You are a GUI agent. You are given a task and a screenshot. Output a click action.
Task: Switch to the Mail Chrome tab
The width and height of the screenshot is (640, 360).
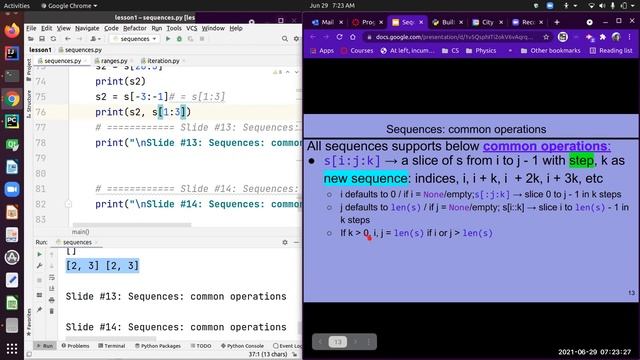tap(327, 22)
